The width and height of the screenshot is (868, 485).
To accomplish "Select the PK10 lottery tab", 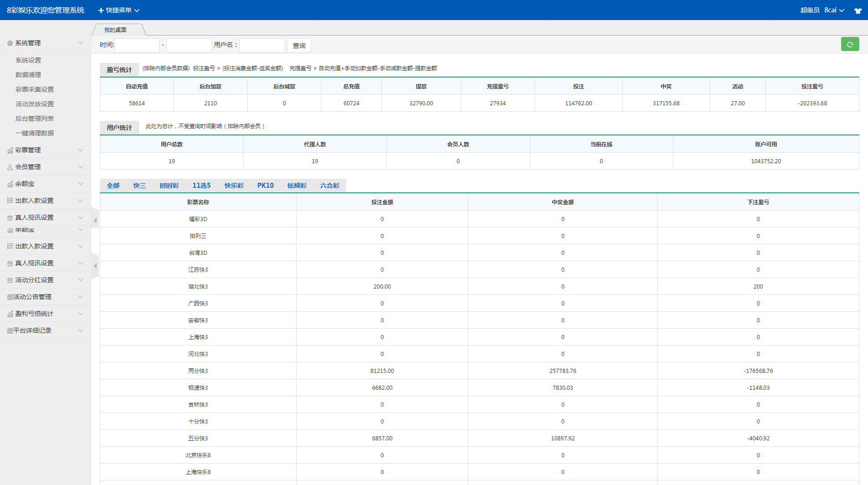I will tap(265, 186).
